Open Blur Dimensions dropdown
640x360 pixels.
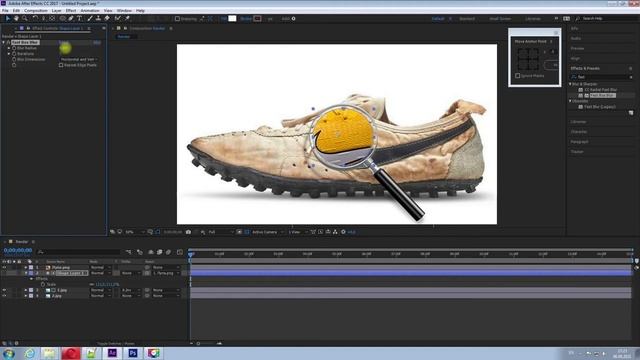point(78,60)
